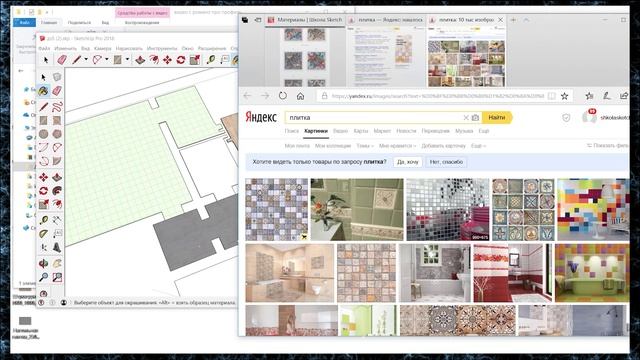This screenshot has width=640, height=360.
Task: Choose the Axes tool
Action: coord(43,247)
